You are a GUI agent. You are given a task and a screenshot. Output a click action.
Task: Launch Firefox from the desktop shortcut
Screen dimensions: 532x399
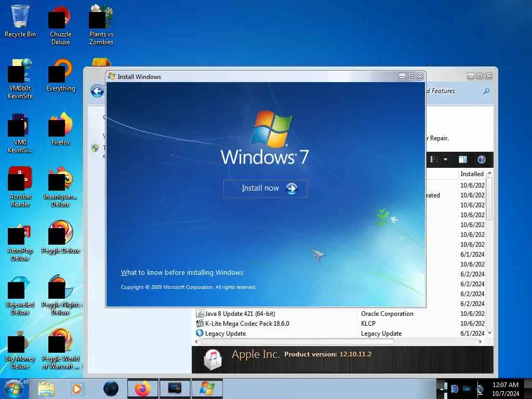coord(60,129)
